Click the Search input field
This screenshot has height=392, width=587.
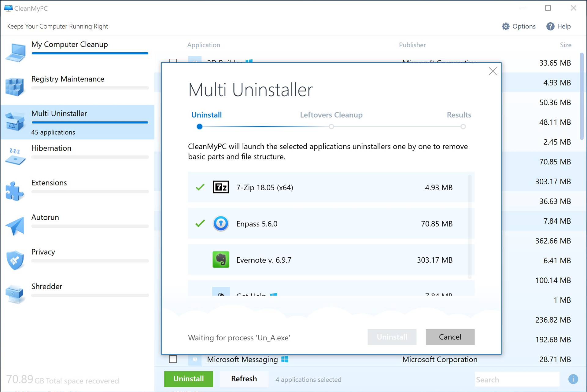(x=517, y=379)
